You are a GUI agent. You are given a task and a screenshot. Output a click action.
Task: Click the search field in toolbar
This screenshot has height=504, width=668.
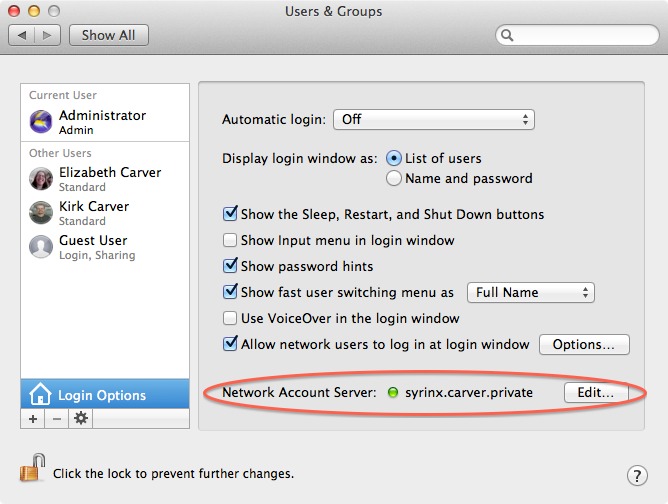pyautogui.click(x=580, y=35)
